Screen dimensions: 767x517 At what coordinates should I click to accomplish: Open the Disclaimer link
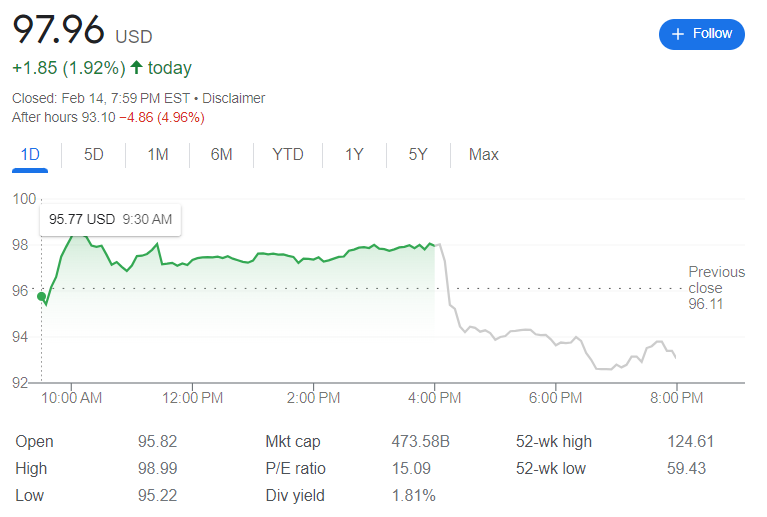coord(235,98)
